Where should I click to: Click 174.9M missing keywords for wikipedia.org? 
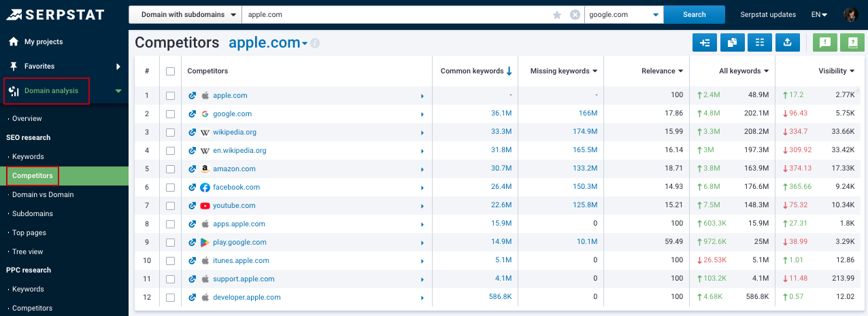585,133
